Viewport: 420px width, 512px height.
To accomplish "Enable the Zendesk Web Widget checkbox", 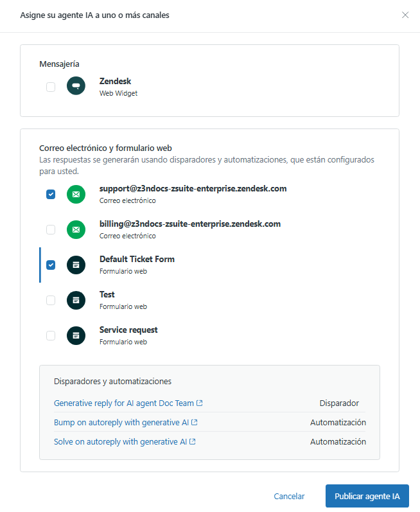I will click(x=51, y=87).
